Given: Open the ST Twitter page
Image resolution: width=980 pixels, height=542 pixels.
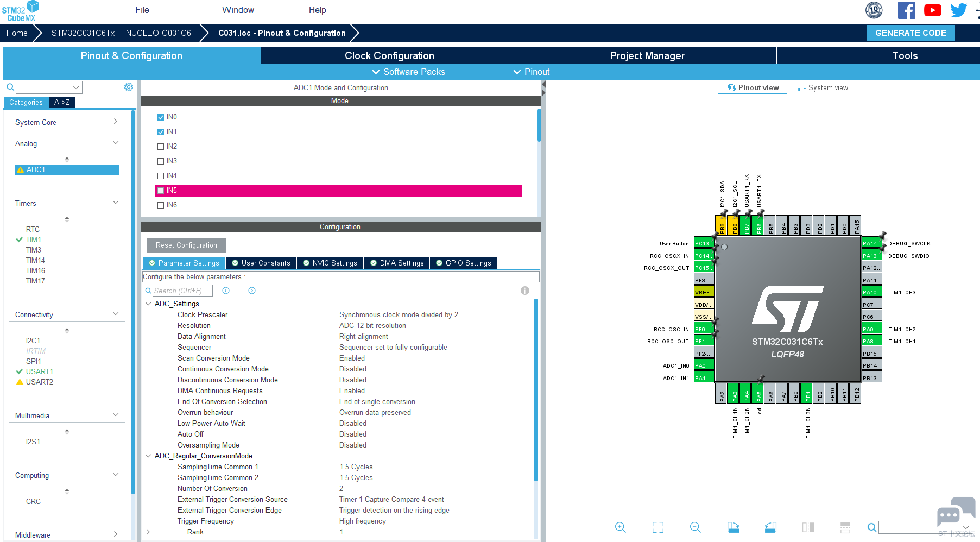Looking at the screenshot, I should 959,10.
